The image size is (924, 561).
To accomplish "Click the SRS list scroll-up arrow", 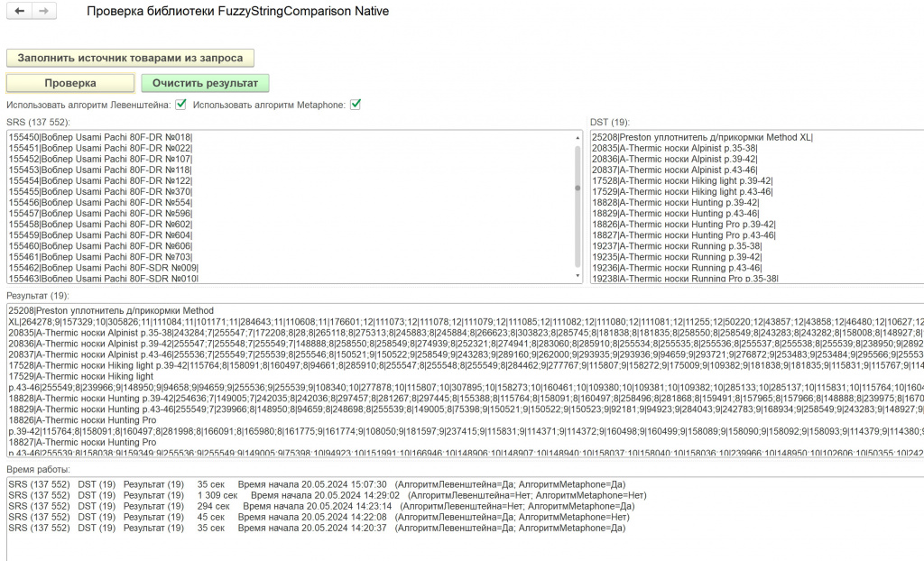I will point(577,138).
